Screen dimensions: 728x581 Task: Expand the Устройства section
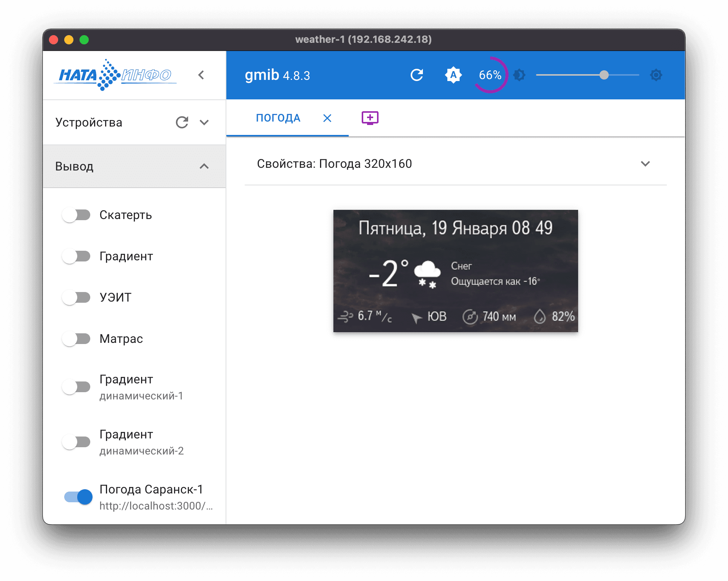[204, 122]
